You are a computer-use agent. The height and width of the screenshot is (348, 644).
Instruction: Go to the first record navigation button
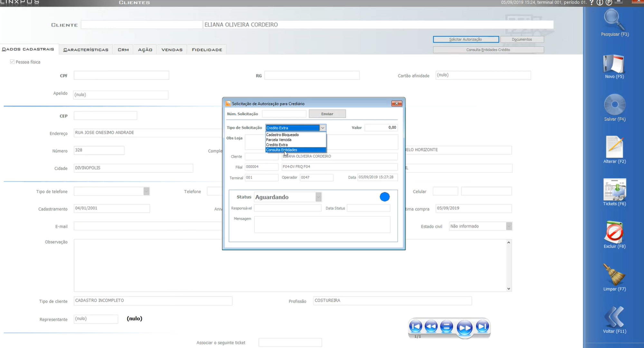pyautogui.click(x=416, y=327)
